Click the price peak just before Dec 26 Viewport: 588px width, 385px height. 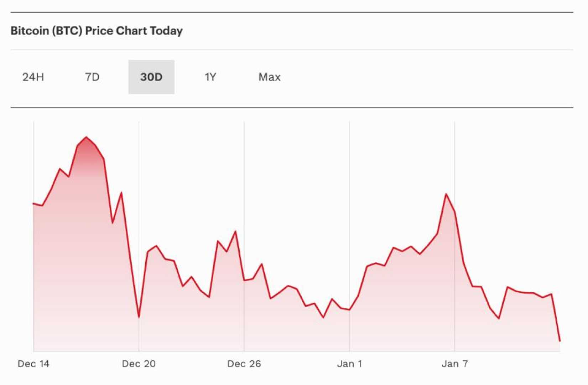pyautogui.click(x=235, y=231)
